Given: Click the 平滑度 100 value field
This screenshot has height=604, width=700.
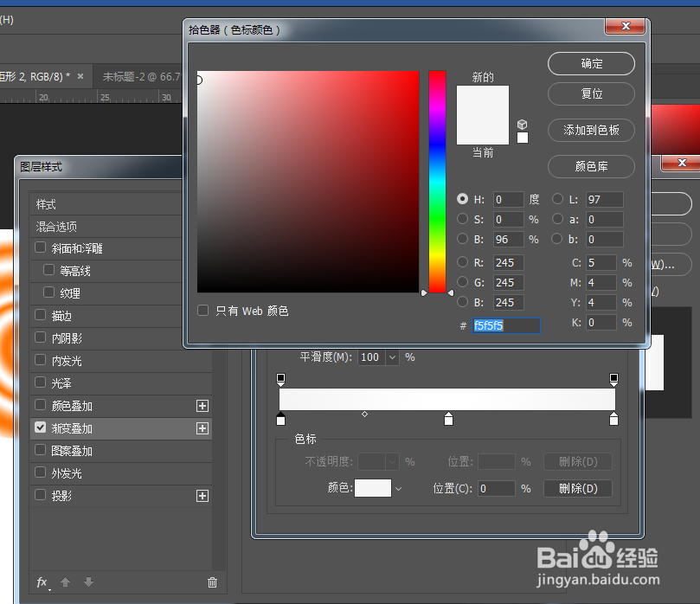Looking at the screenshot, I should pyautogui.click(x=371, y=357).
